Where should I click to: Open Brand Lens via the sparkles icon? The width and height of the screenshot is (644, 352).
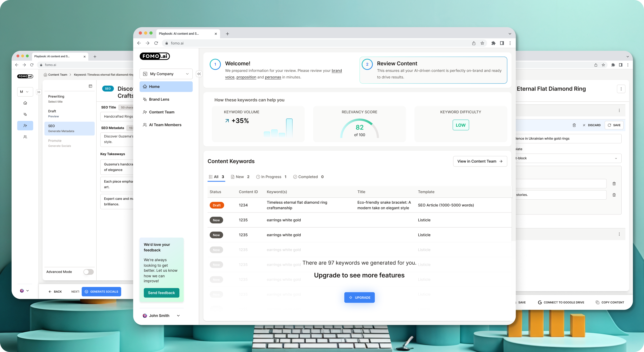click(x=25, y=114)
